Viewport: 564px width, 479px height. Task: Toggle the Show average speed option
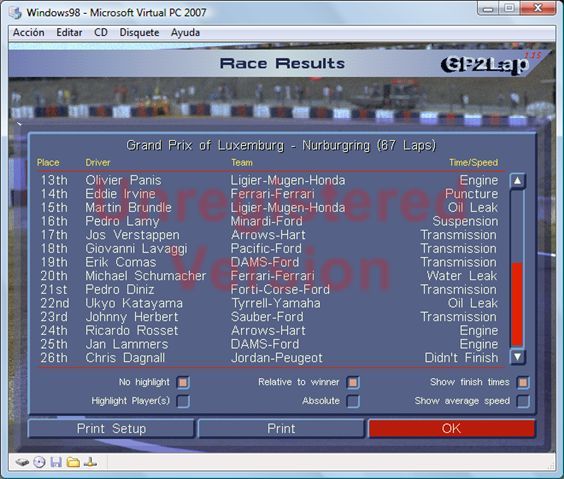coord(523,401)
